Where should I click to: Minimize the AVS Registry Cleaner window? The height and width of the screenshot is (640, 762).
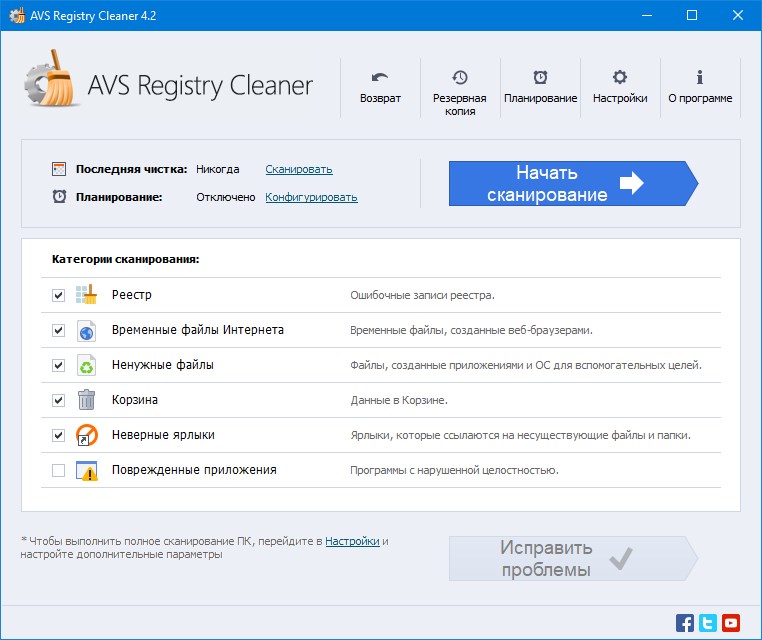click(647, 16)
